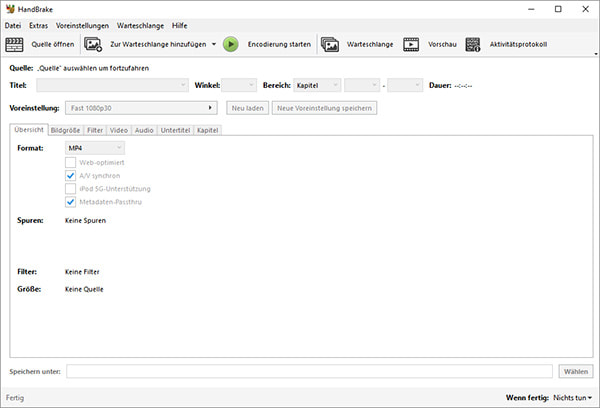Switch to the Filter tab
This screenshot has width=600, height=408.
tap(95, 131)
